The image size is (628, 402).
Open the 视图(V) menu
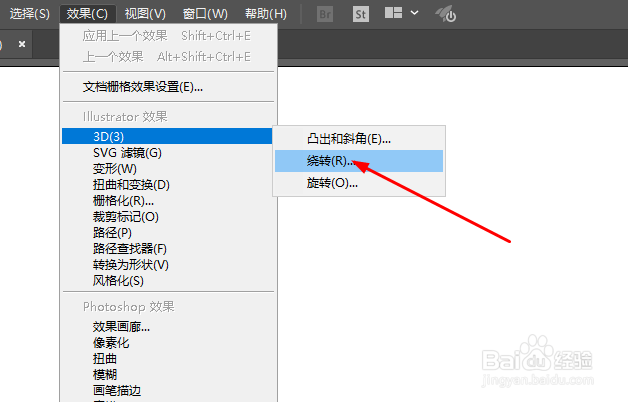[145, 14]
